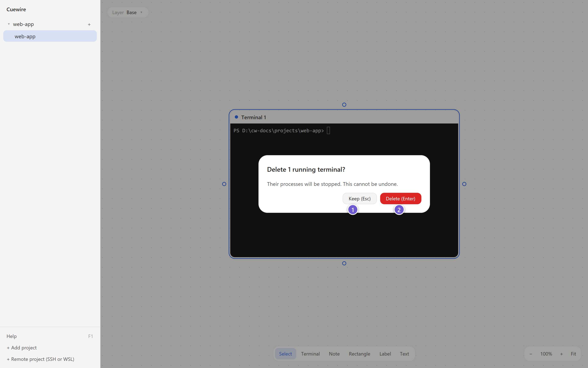Click the dialog heading 'Delete 1 running terminal?'
Viewport: 588px width, 368px height.
pyautogui.click(x=306, y=169)
